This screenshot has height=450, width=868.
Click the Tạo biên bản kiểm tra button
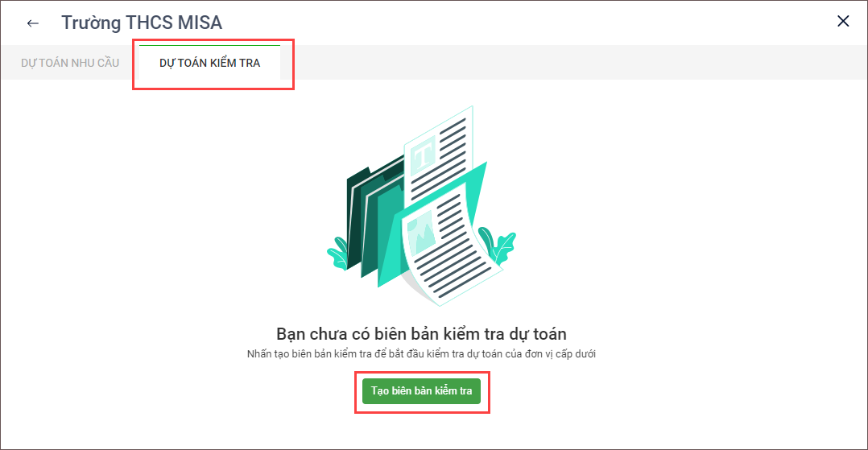click(421, 390)
